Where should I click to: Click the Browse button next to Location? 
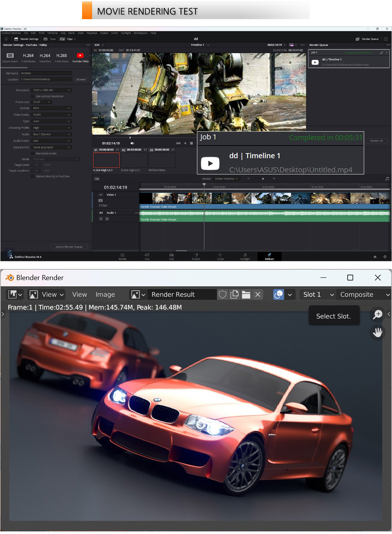point(81,79)
